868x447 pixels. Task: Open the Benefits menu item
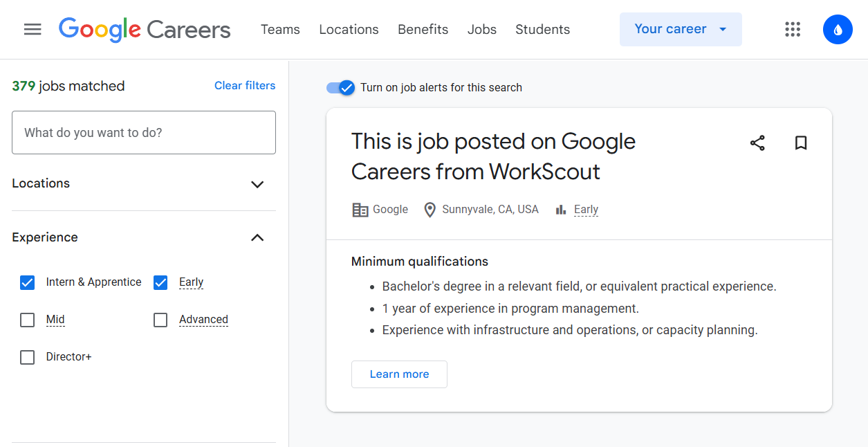click(x=423, y=30)
